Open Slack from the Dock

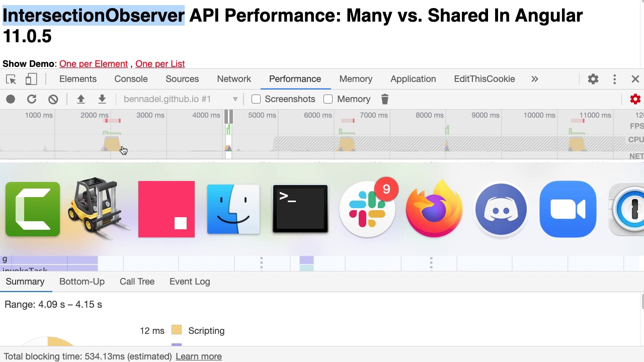coord(367,209)
